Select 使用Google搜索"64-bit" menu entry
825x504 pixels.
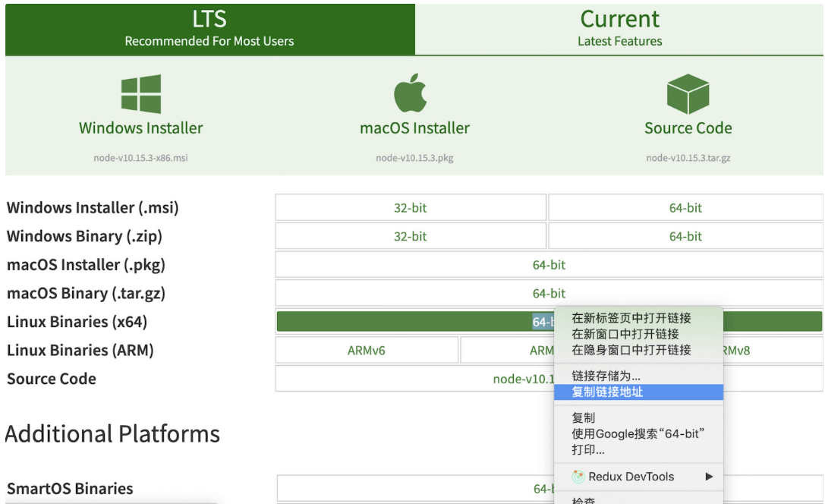(x=639, y=434)
